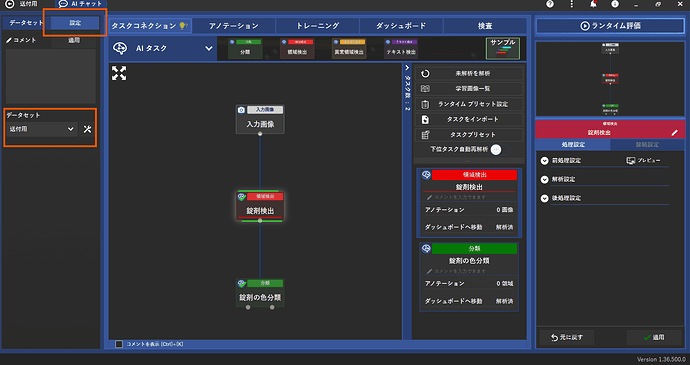This screenshot has height=365, width=690.
Task: Switch to the トレーニング tab
Action: coord(318,26)
